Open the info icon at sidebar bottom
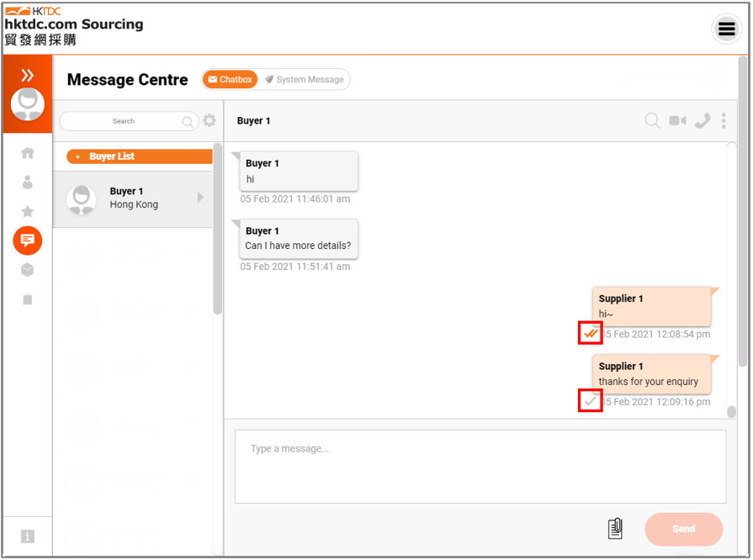This screenshot has width=753, height=560. tap(28, 536)
